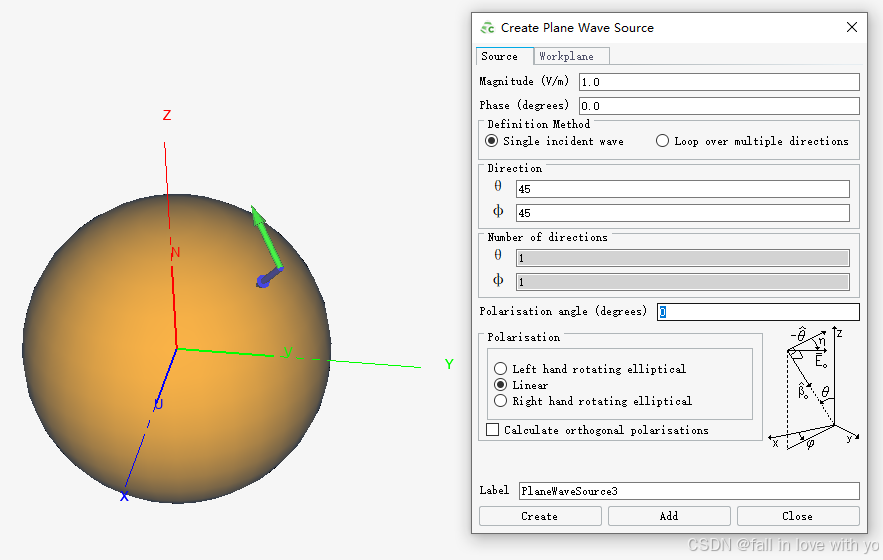Click the Close button
Screen dimensions: 883x560
pos(798,516)
